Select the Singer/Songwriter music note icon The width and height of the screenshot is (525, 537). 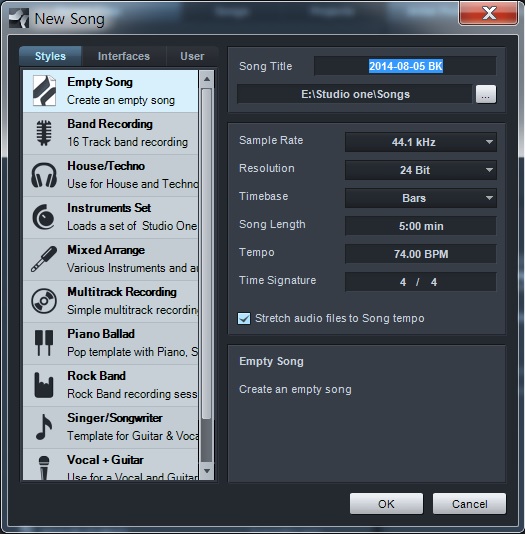(x=44, y=427)
